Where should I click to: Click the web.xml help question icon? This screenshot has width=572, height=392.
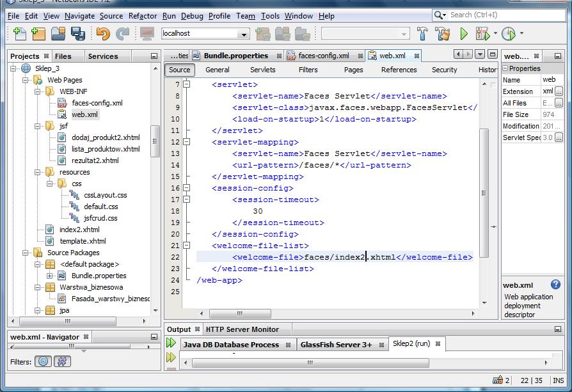(x=555, y=285)
